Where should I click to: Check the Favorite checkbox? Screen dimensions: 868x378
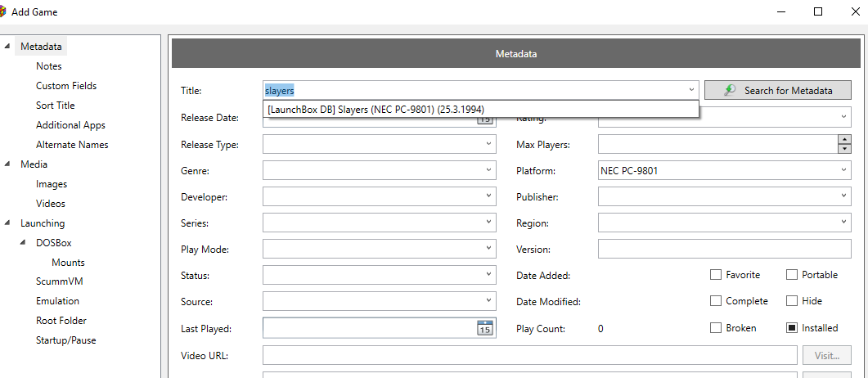click(x=716, y=275)
